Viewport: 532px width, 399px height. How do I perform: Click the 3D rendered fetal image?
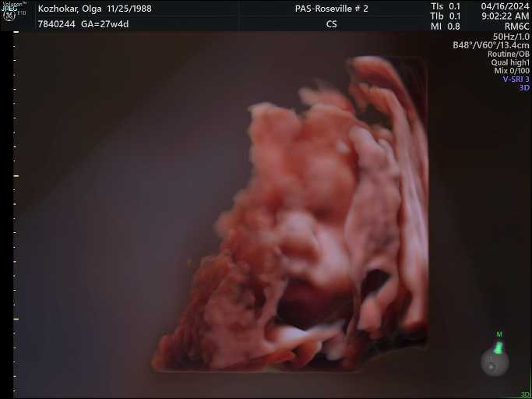312,226
